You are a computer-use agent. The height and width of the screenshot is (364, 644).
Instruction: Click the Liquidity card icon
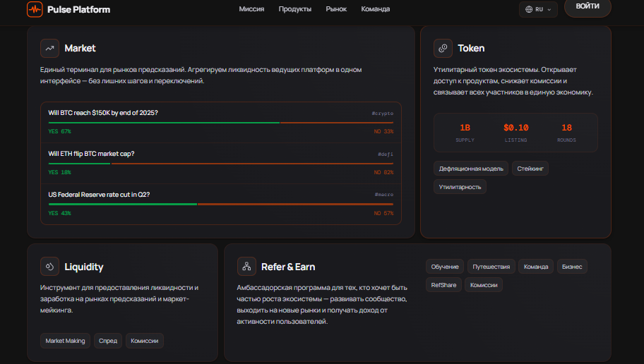click(x=49, y=267)
